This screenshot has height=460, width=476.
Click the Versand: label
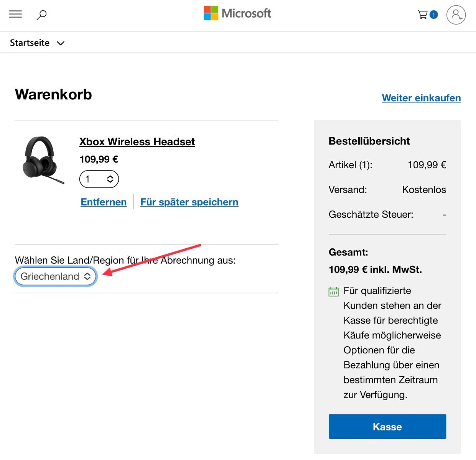click(x=348, y=190)
